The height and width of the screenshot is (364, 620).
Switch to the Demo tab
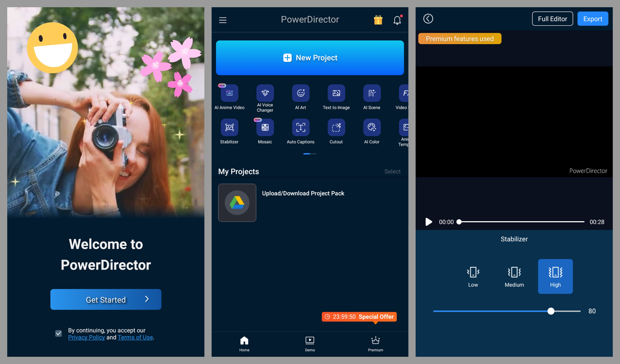point(310,344)
